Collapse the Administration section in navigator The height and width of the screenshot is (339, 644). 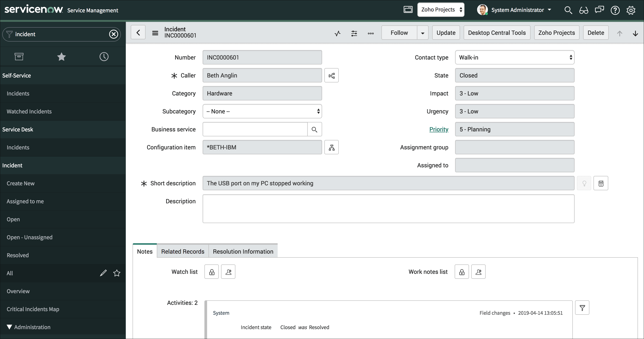[x=9, y=327]
